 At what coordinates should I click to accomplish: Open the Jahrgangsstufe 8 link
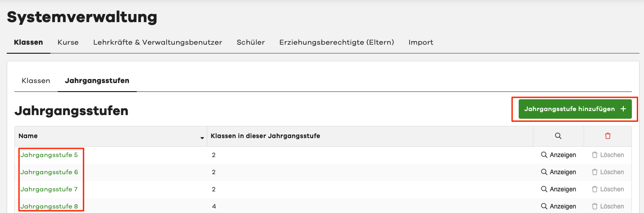point(49,206)
